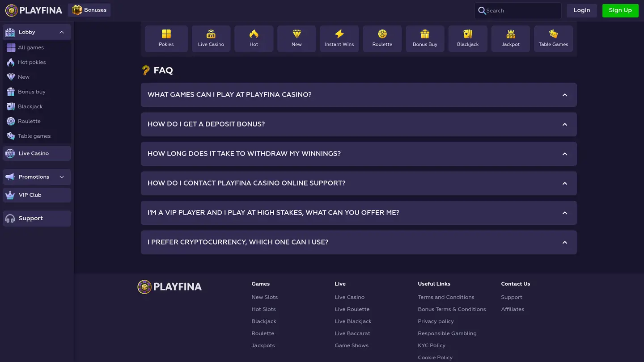This screenshot has height=362, width=644.
Task: Toggle 'What games can I play' FAQ chevron
Action: tap(565, 95)
